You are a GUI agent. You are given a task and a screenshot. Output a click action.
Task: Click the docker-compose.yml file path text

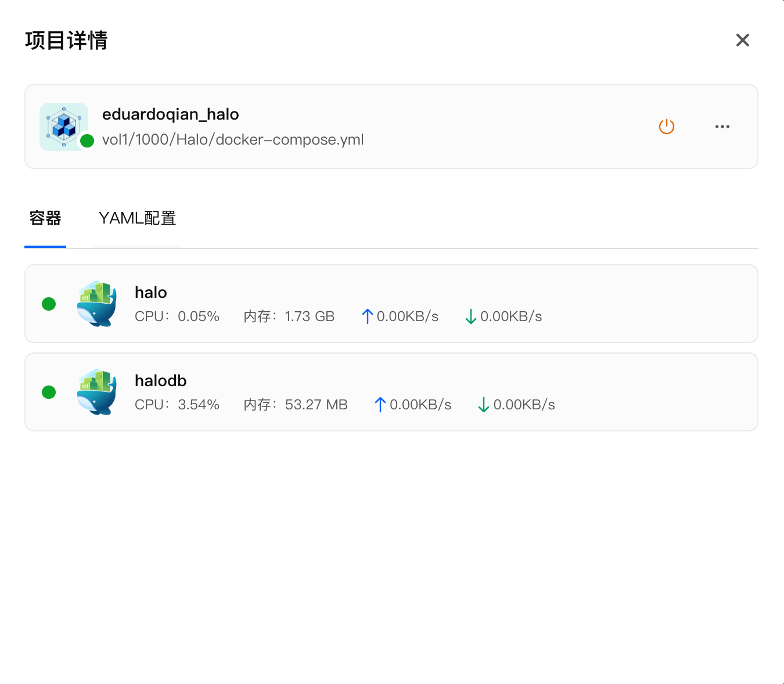click(233, 140)
